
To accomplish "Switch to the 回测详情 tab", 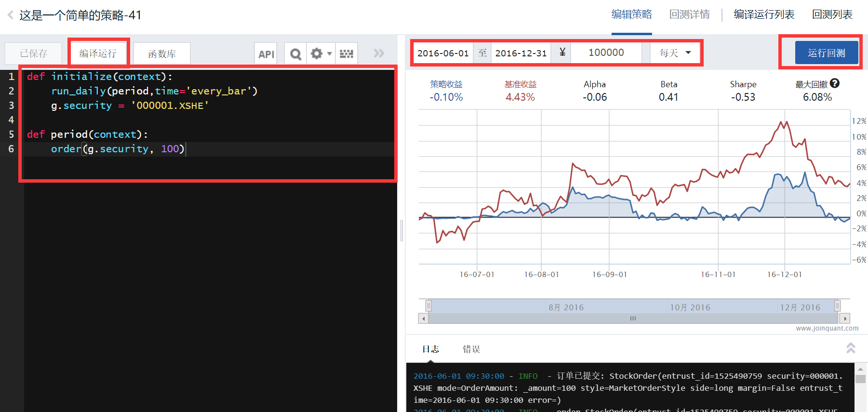I will (x=689, y=14).
